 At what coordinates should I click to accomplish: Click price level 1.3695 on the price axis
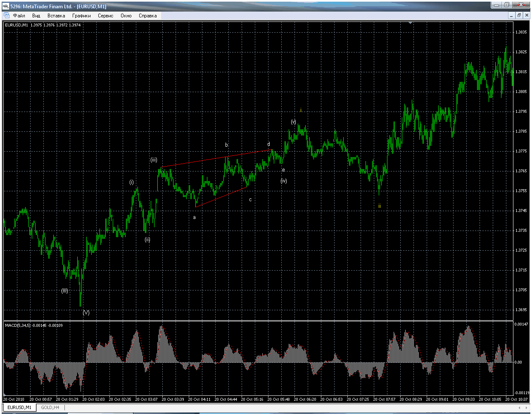(522, 310)
